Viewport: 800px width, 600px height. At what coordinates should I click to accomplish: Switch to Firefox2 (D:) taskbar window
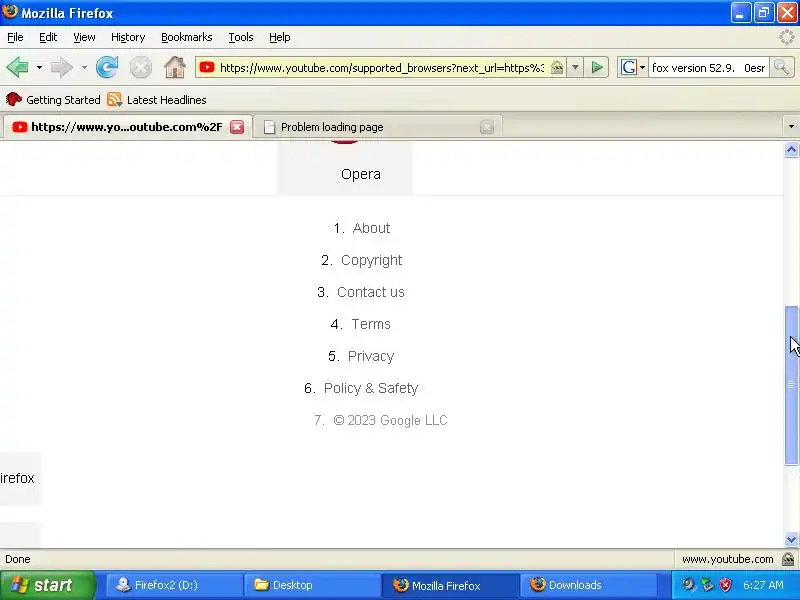(174, 585)
